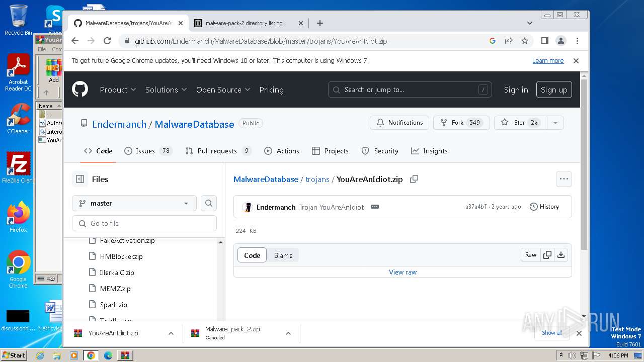Viewport: 644px width, 362px height.
Task: Click Pricing link
Action: click(x=271, y=89)
